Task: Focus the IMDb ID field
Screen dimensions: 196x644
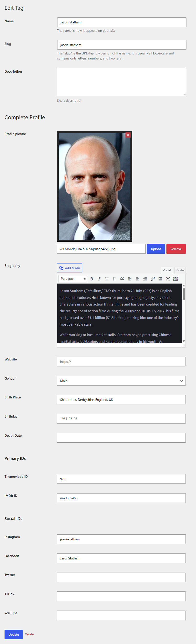Action: click(x=121, y=498)
